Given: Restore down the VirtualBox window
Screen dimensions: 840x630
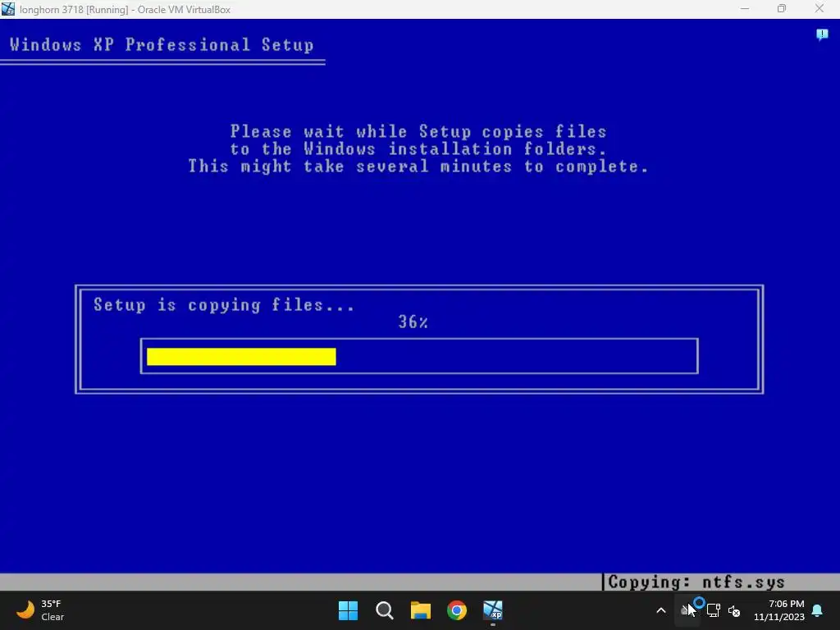Looking at the screenshot, I should click(x=782, y=9).
